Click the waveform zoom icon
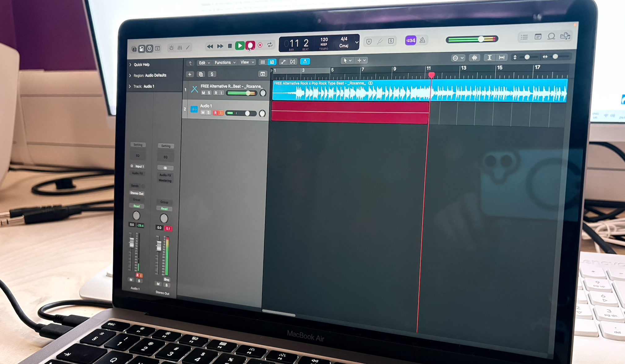Image resolution: width=625 pixels, height=364 pixels. click(474, 58)
